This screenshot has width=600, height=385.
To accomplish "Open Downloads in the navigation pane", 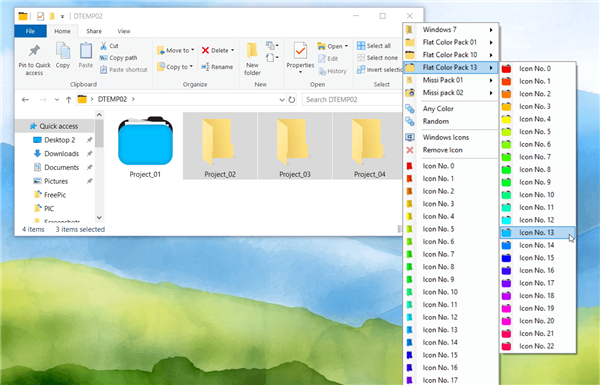I will pos(61,154).
